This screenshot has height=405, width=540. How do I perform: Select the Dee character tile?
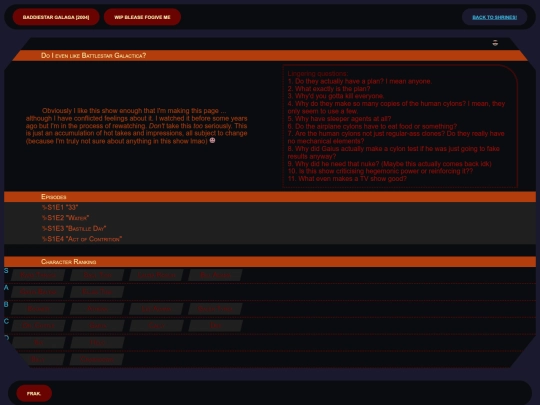[x=216, y=325]
